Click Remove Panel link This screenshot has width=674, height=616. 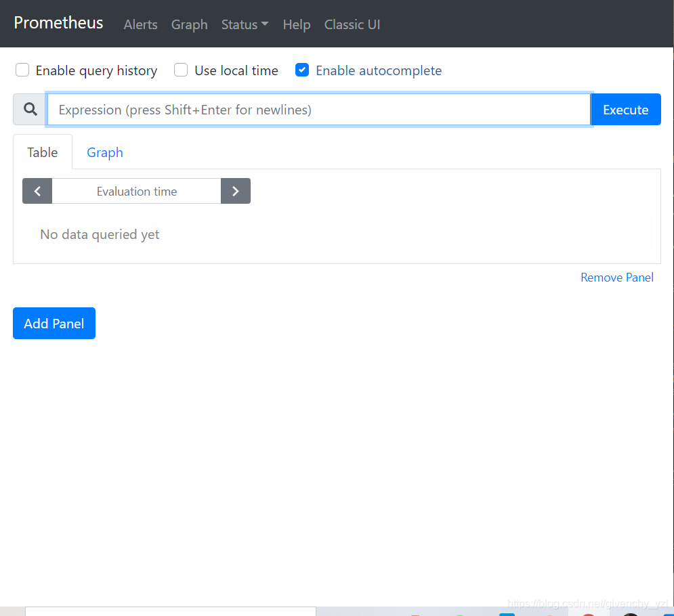617,278
